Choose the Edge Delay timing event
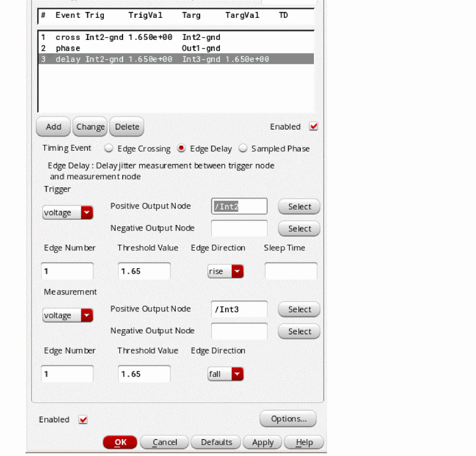This screenshot has height=456, width=476. [x=181, y=148]
